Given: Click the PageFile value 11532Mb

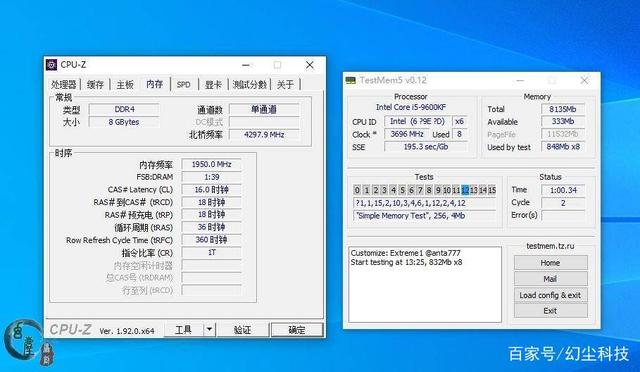Looking at the screenshot, I should [x=563, y=134].
